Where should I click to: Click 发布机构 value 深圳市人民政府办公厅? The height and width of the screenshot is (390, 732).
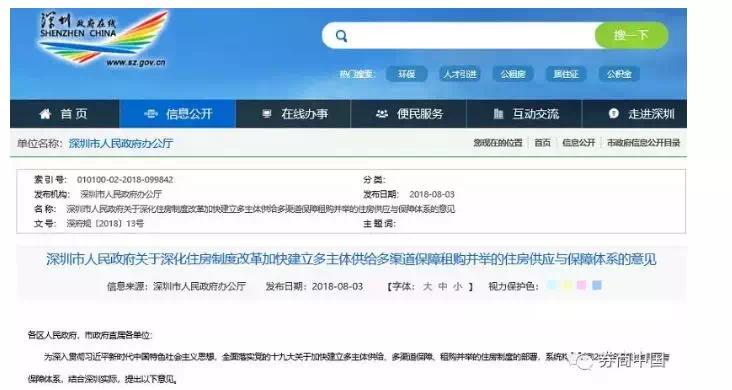point(121,194)
